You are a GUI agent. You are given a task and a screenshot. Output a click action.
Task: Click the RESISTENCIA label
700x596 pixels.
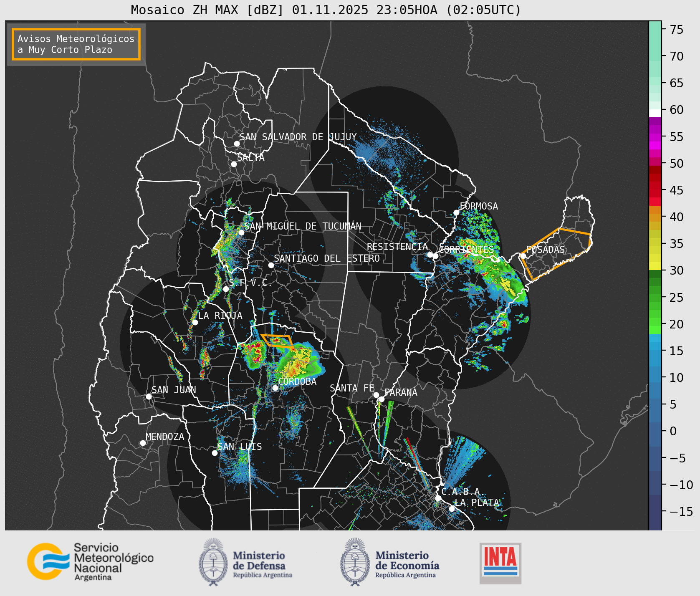(397, 247)
